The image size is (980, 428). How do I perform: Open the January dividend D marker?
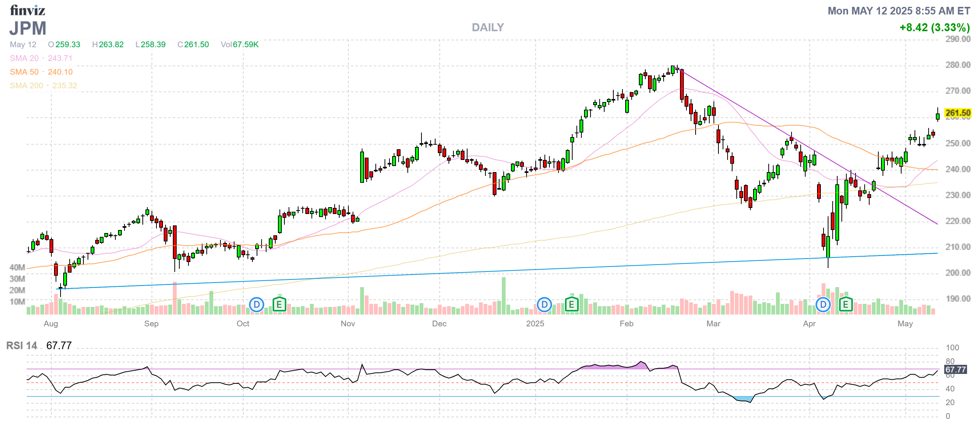pos(544,305)
